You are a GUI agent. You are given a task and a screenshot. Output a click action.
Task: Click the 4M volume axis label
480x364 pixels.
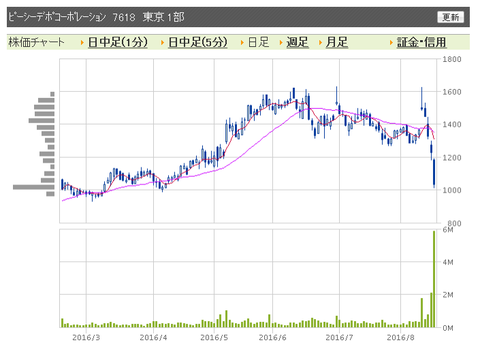[448, 262]
